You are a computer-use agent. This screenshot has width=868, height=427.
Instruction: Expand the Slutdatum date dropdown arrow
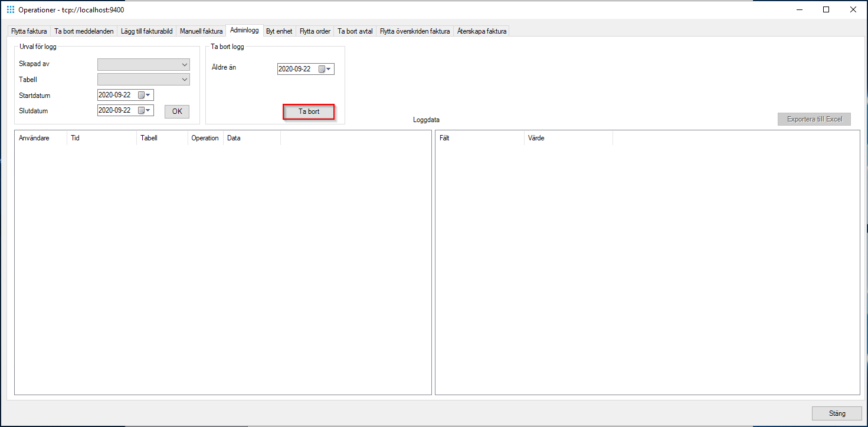149,110
